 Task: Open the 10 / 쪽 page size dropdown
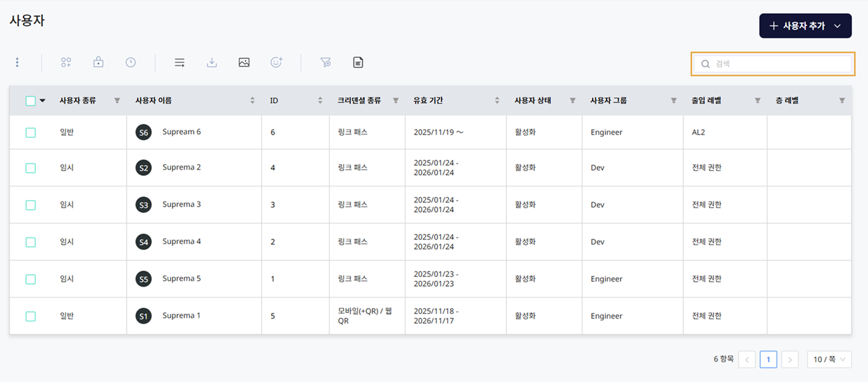(x=829, y=359)
